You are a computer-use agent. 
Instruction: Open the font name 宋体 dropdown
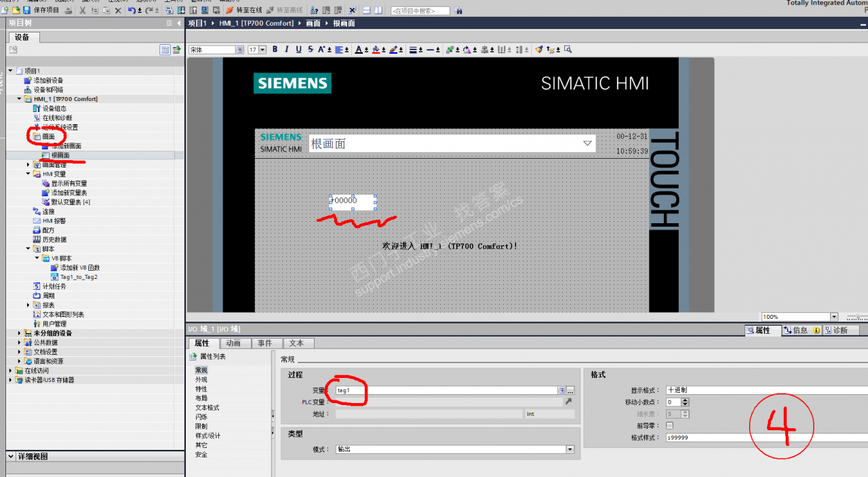pos(239,50)
